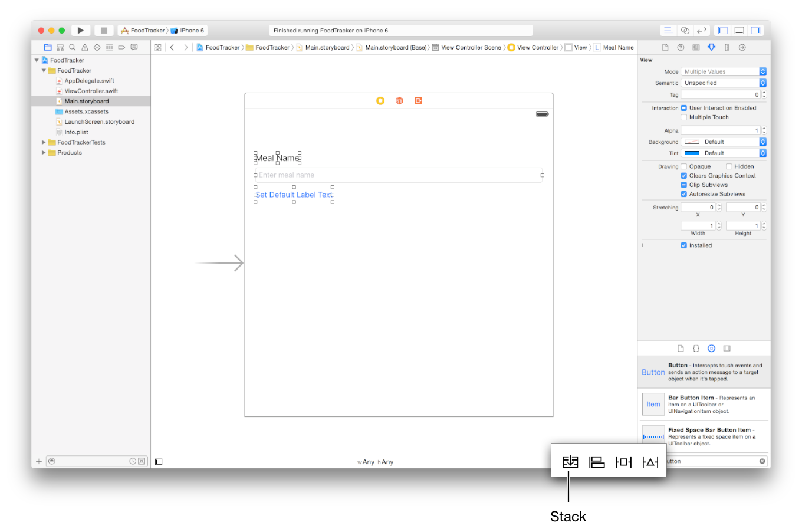Expand the FoodTrackerTests folder

[x=44, y=142]
